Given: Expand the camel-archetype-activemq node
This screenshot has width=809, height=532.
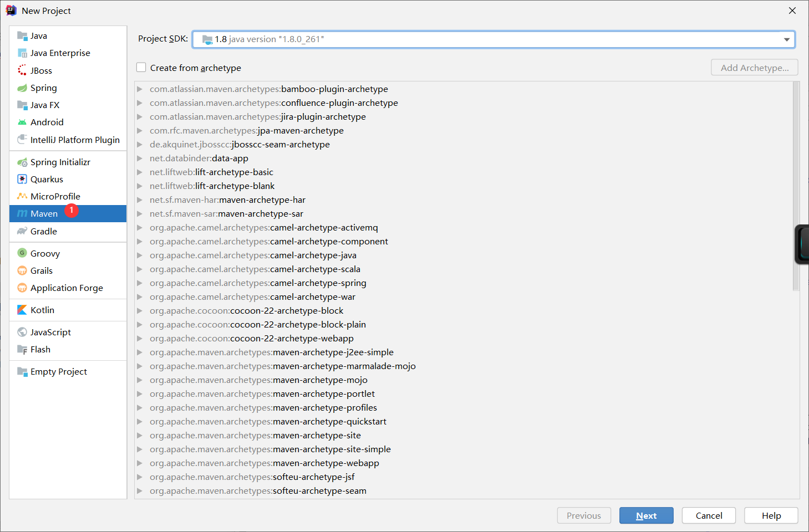Looking at the screenshot, I should coord(140,228).
